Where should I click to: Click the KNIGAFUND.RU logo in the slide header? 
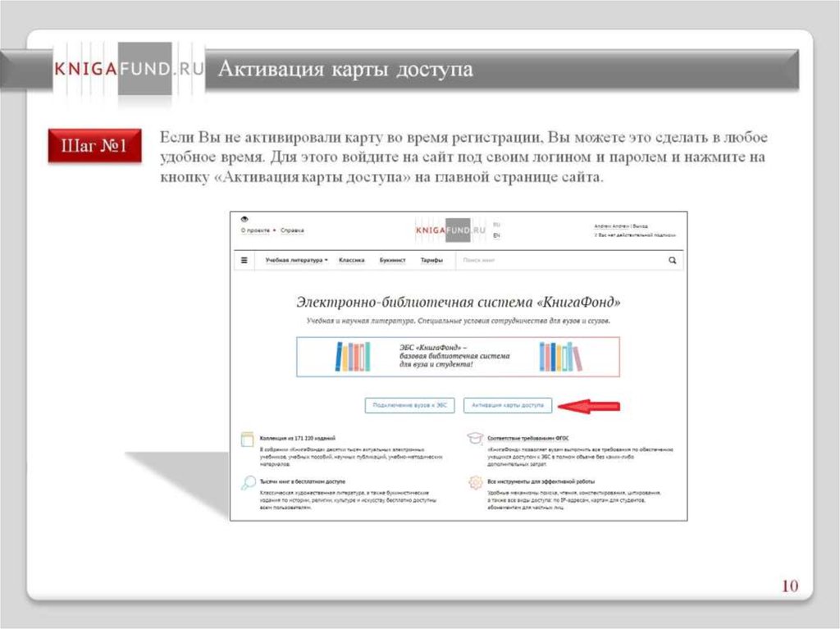(129, 69)
